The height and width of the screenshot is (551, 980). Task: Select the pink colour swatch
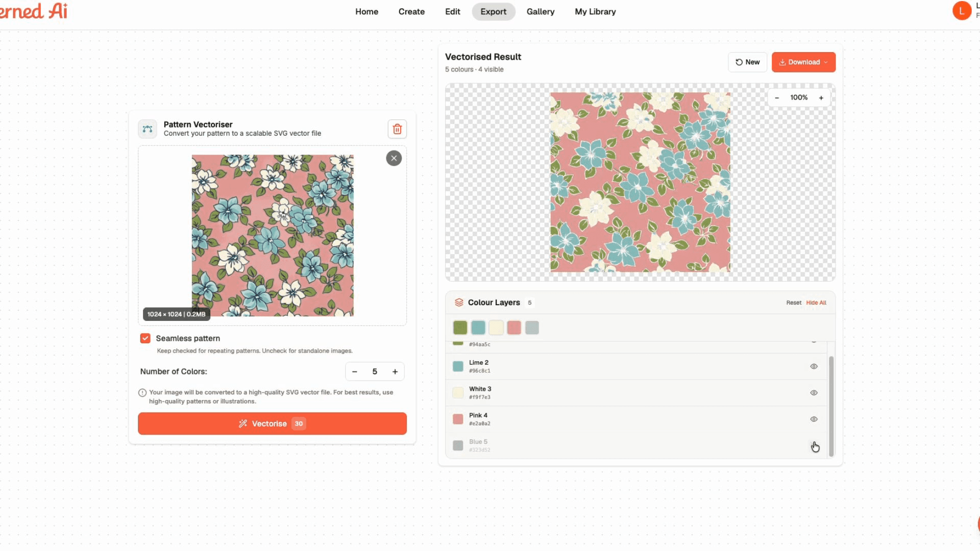514,328
